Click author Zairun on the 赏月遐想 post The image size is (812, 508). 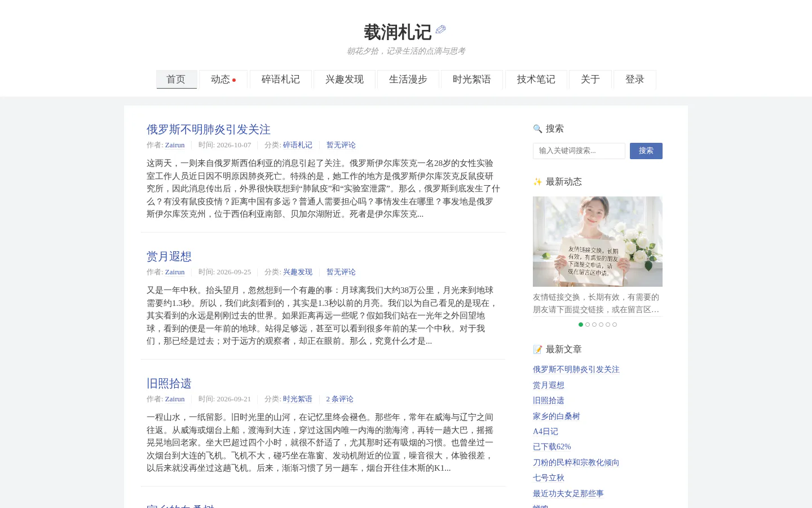click(175, 272)
